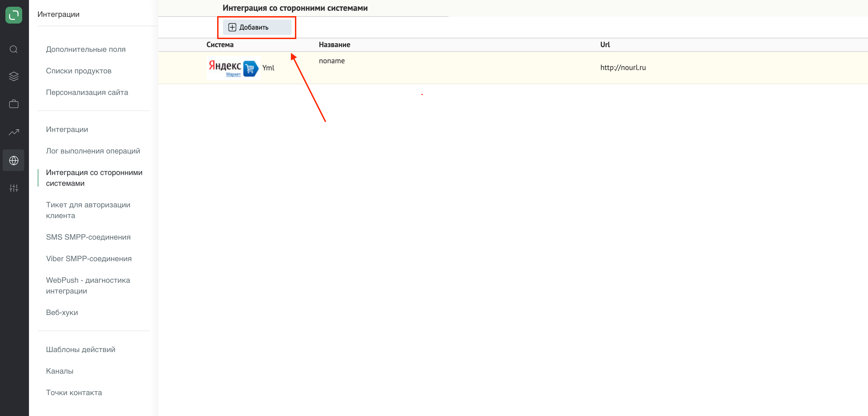This screenshot has height=416, width=868.
Task: Open the analytics trend arrow icon
Action: [13, 132]
